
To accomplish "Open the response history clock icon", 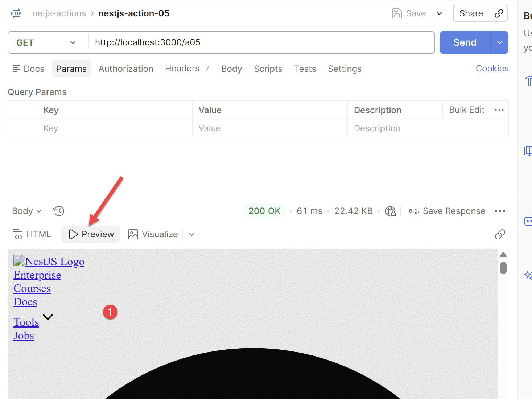I will [59, 211].
